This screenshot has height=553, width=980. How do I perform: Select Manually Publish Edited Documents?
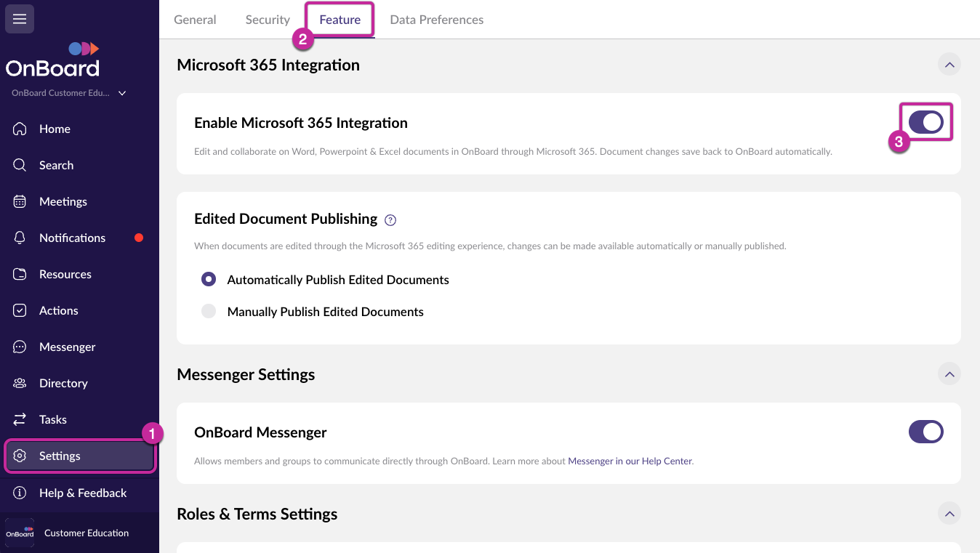pos(209,312)
